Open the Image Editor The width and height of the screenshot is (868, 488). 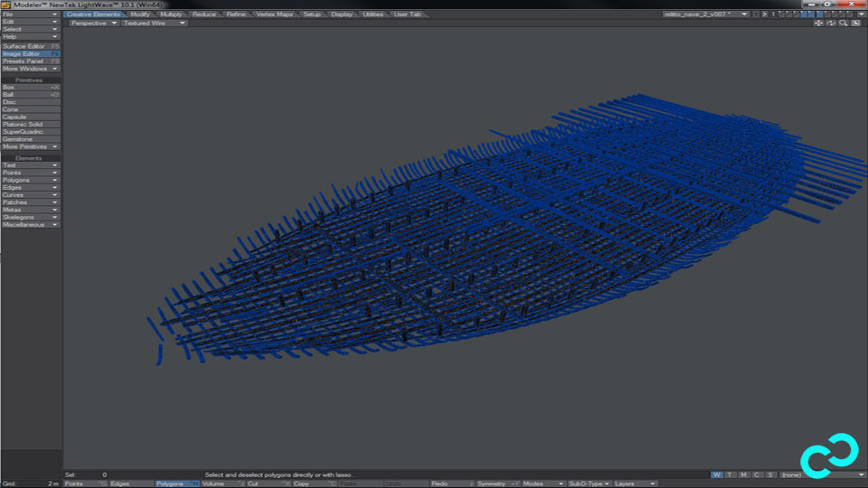click(x=31, y=53)
